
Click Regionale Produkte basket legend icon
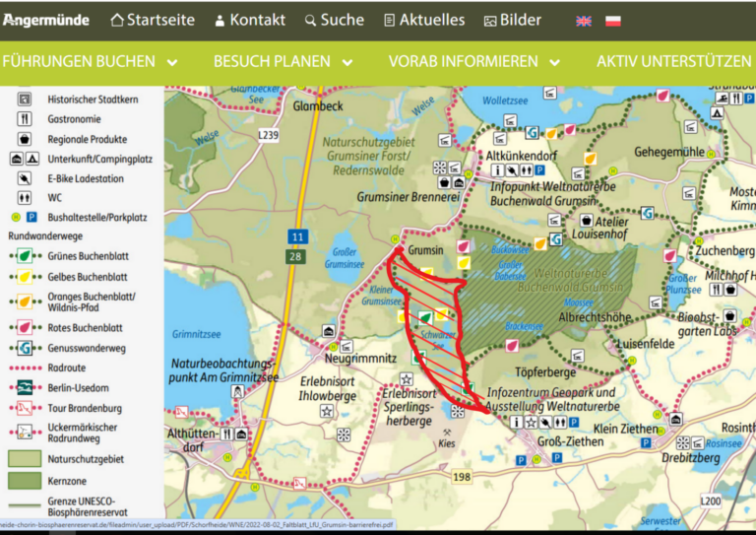[x=24, y=139]
